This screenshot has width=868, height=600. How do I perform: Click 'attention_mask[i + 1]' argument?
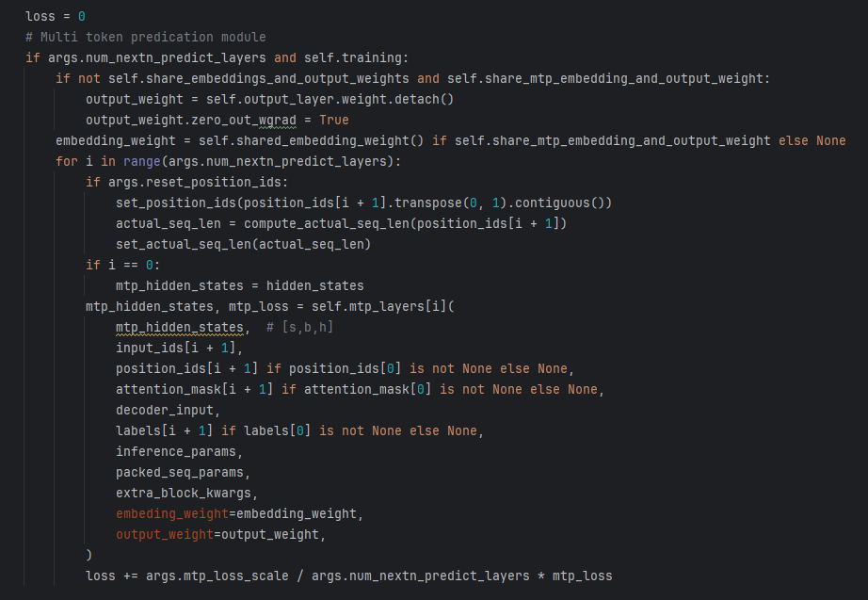pos(194,389)
